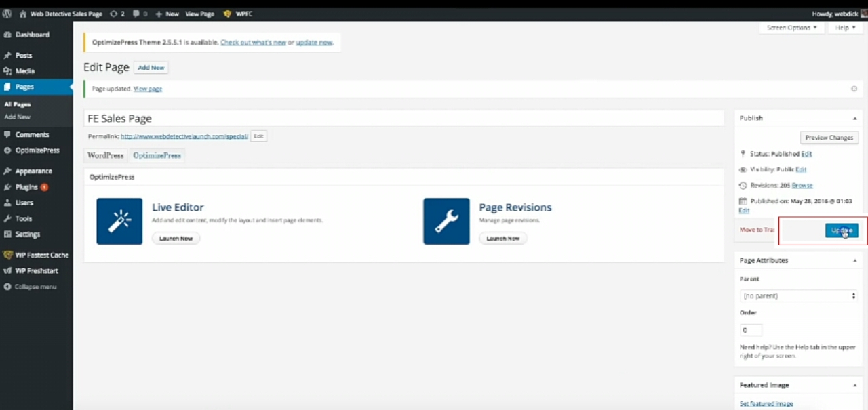Click 'Check out what's new' link
This screenshot has height=410, width=868.
click(253, 42)
